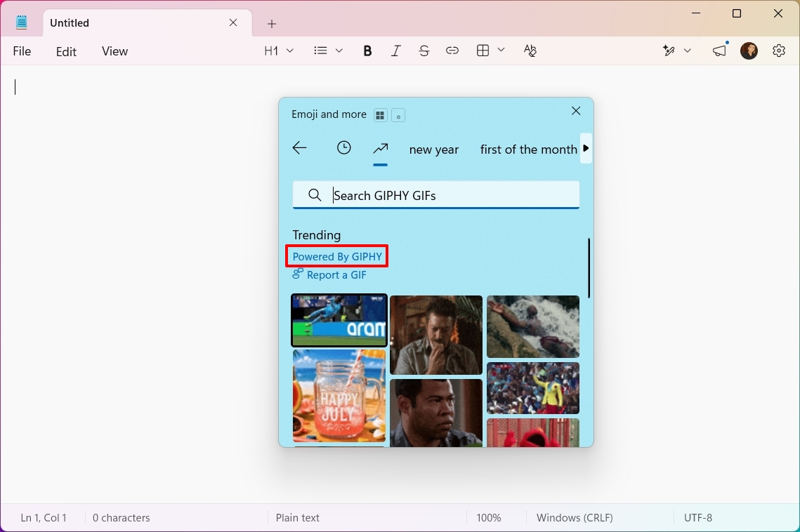Select the crowd with yellow jacket GIF
The width and height of the screenshot is (800, 532).
[x=532, y=387]
